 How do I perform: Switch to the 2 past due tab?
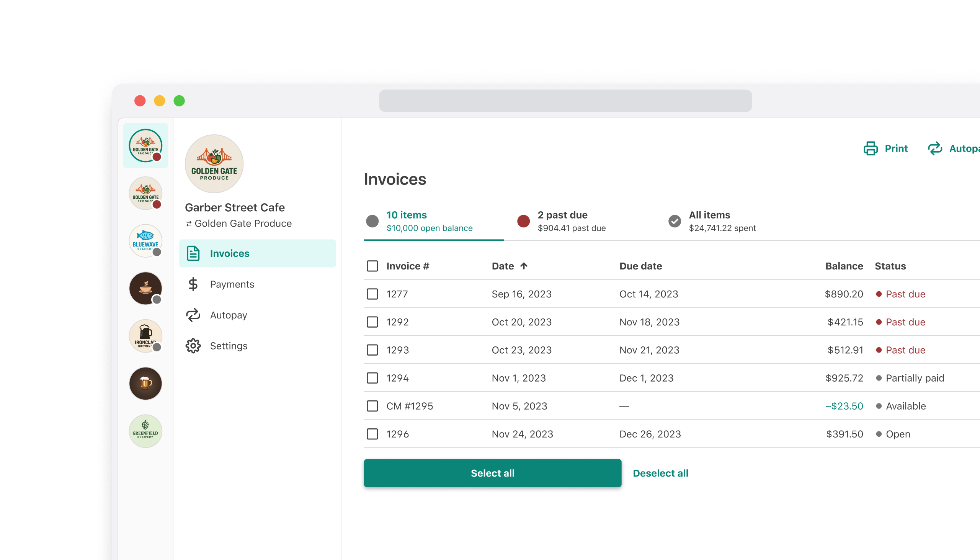click(562, 221)
